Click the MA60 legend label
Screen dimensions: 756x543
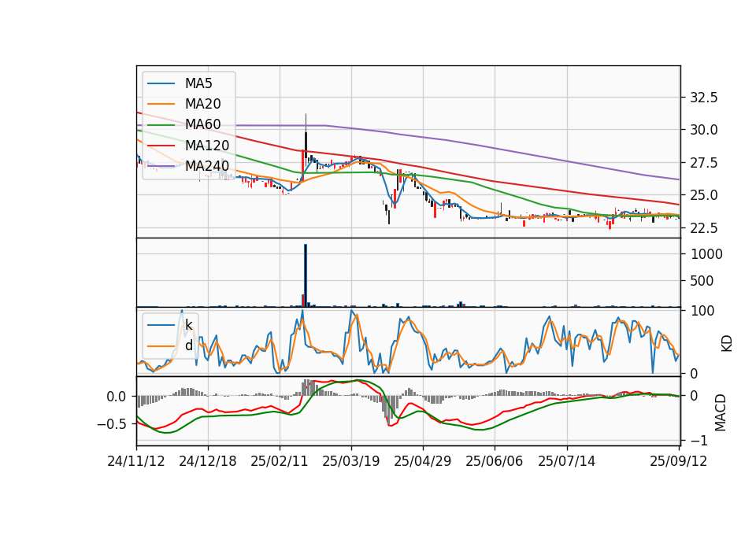(x=202, y=125)
